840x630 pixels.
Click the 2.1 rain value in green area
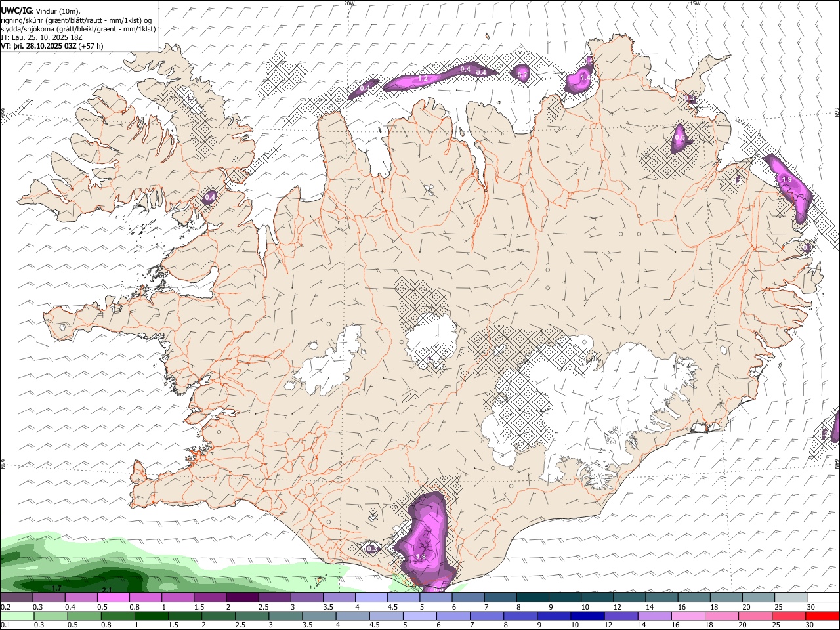107,591
